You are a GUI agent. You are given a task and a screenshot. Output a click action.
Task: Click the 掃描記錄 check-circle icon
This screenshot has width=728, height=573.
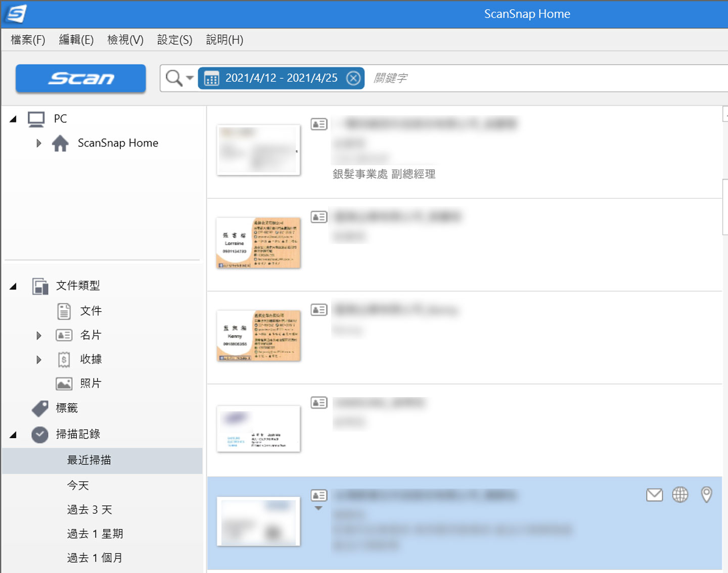pos(40,435)
